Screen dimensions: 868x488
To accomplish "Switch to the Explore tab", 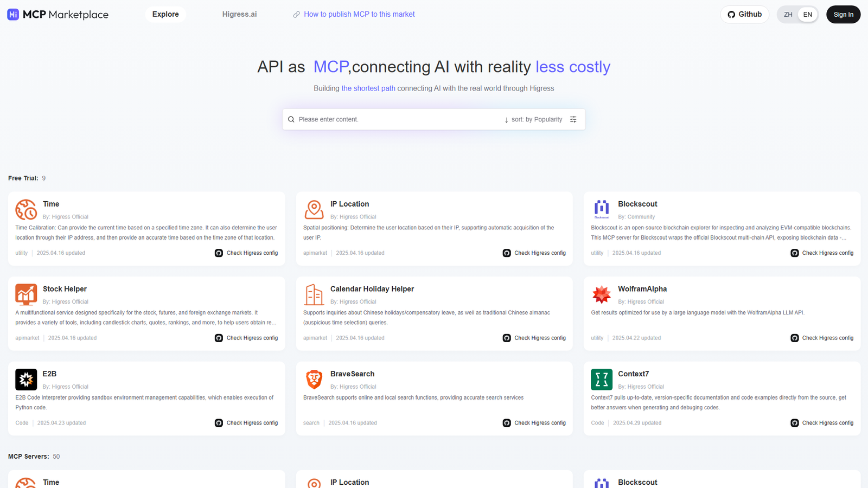I will point(165,14).
